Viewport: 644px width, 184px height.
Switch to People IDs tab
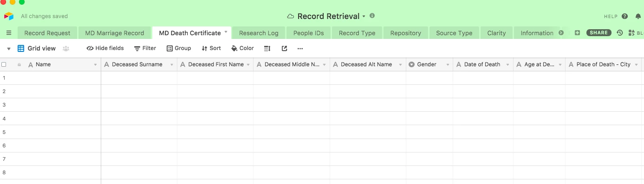pos(309,33)
